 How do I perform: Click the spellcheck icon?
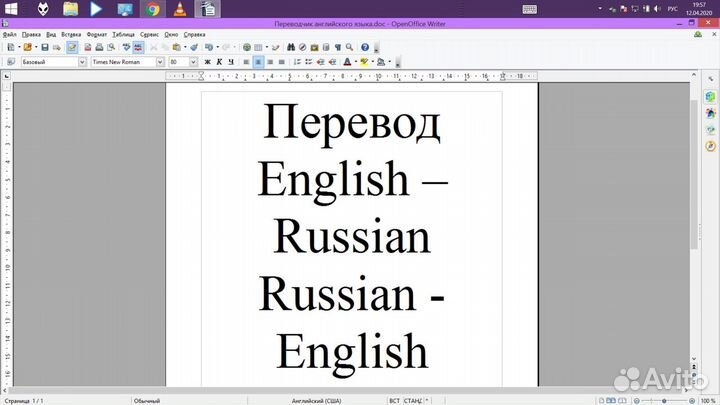pos(125,47)
